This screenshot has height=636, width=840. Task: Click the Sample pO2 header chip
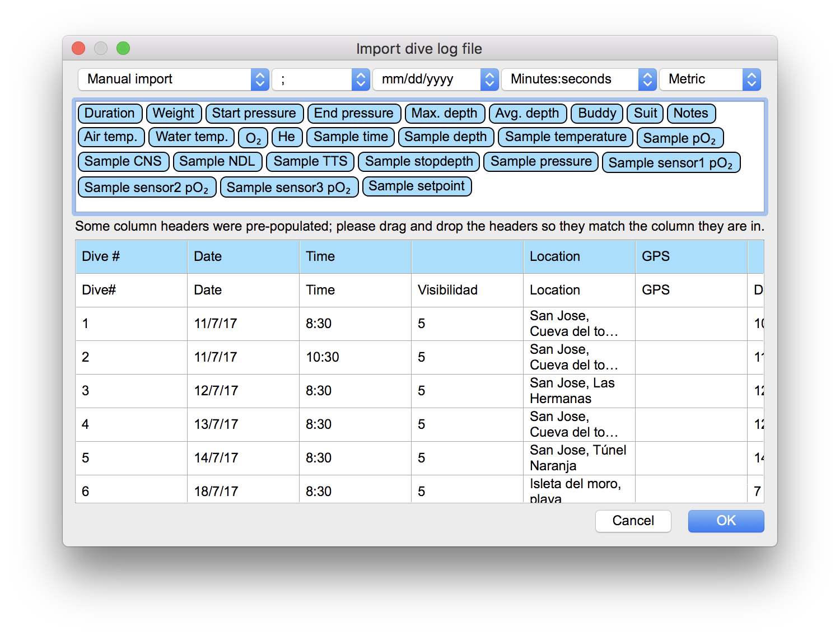coord(680,138)
